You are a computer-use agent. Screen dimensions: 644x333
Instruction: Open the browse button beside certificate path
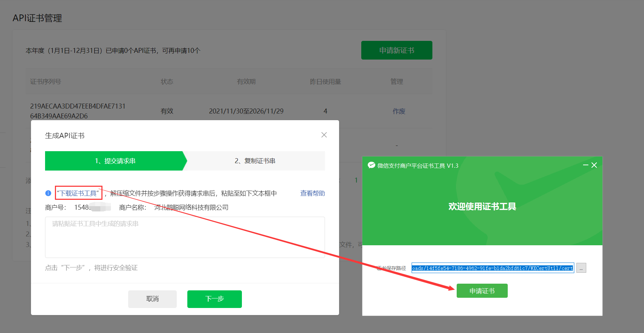tap(581, 268)
